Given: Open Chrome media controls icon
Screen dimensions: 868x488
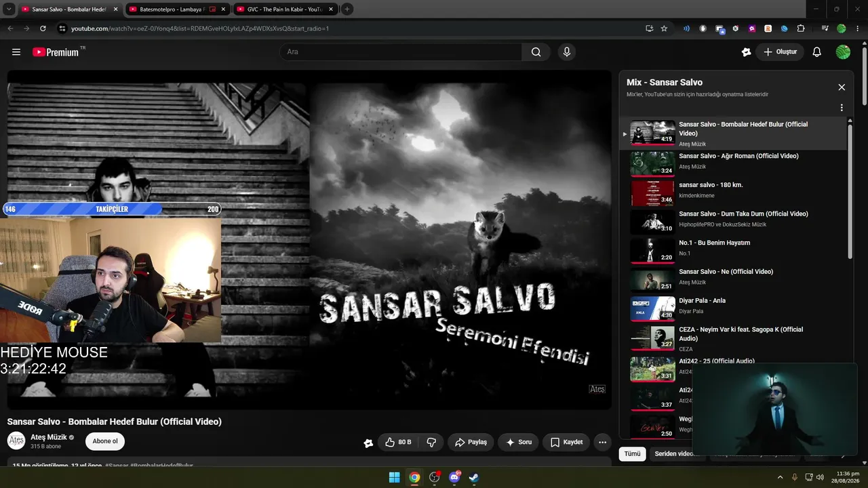Looking at the screenshot, I should [x=825, y=28].
